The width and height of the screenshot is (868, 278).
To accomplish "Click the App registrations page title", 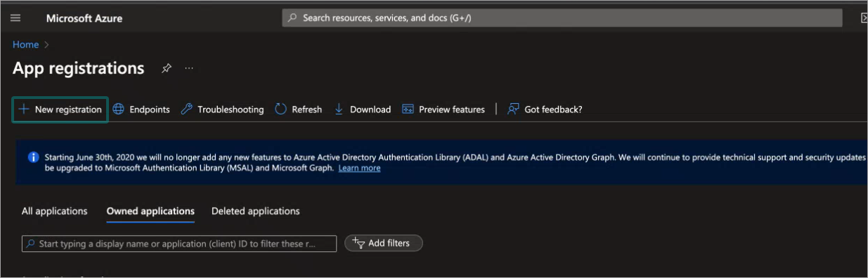I will pyautogui.click(x=79, y=68).
